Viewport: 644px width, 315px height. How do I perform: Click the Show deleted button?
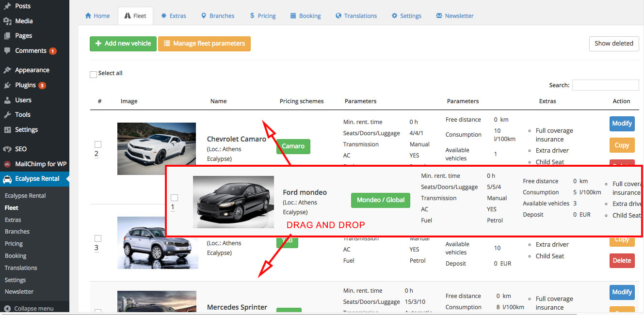coord(614,43)
